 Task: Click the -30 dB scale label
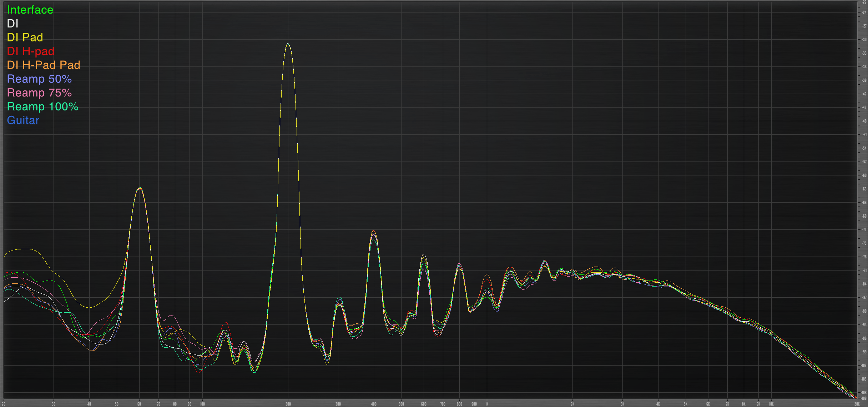(x=864, y=40)
